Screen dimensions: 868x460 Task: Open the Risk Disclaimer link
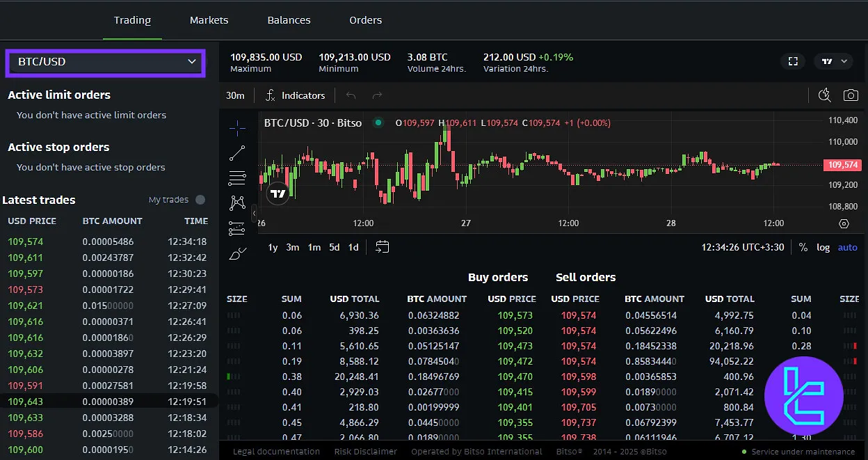[366, 451]
